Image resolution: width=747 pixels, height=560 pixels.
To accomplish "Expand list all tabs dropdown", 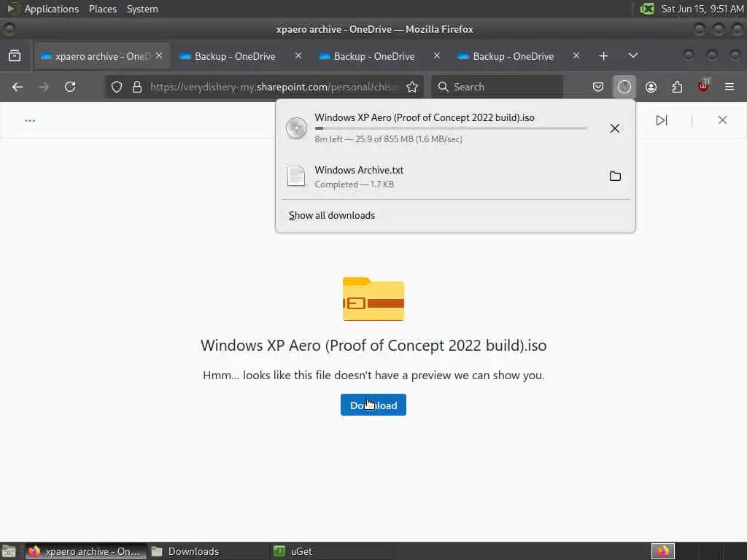I will point(632,56).
